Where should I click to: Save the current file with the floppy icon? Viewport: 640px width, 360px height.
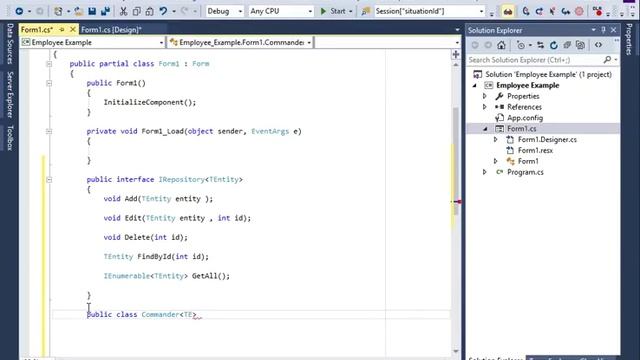[x=92, y=11]
